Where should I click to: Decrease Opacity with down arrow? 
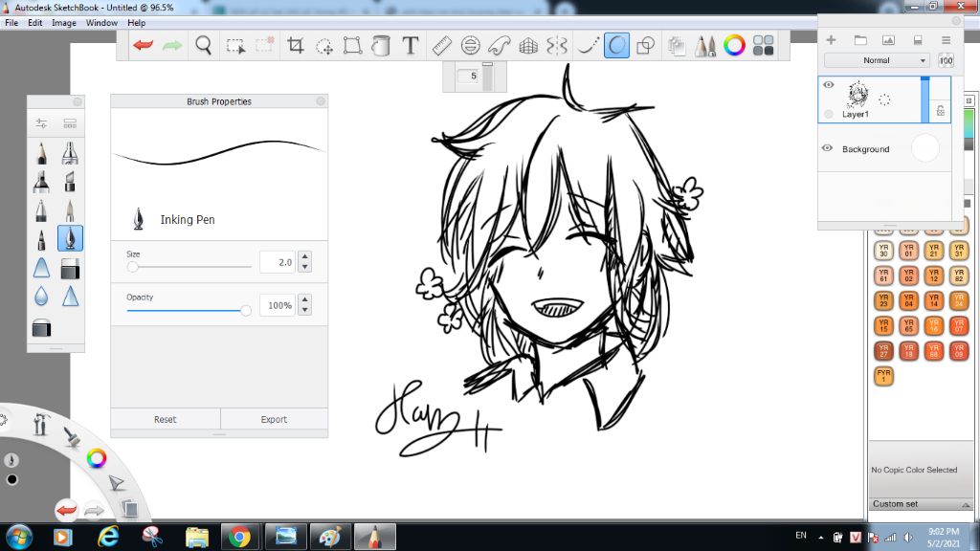[305, 310]
